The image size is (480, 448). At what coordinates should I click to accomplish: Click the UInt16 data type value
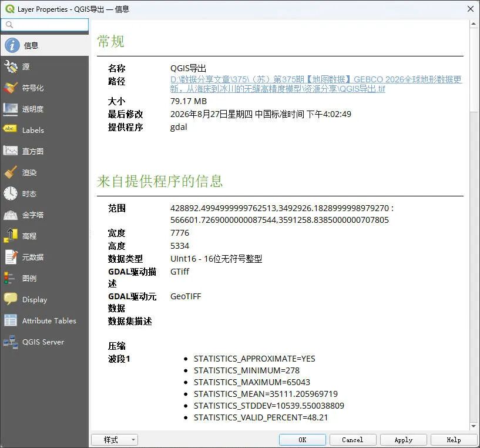(x=216, y=259)
